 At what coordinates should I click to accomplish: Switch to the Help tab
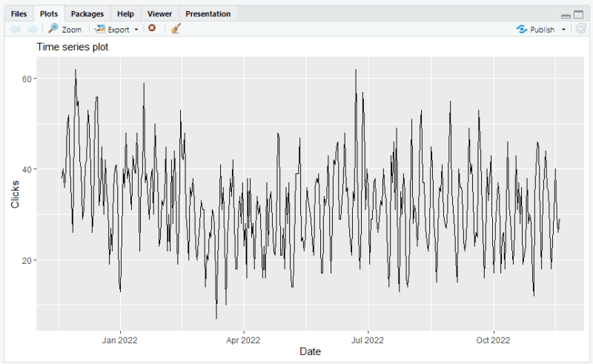[125, 13]
